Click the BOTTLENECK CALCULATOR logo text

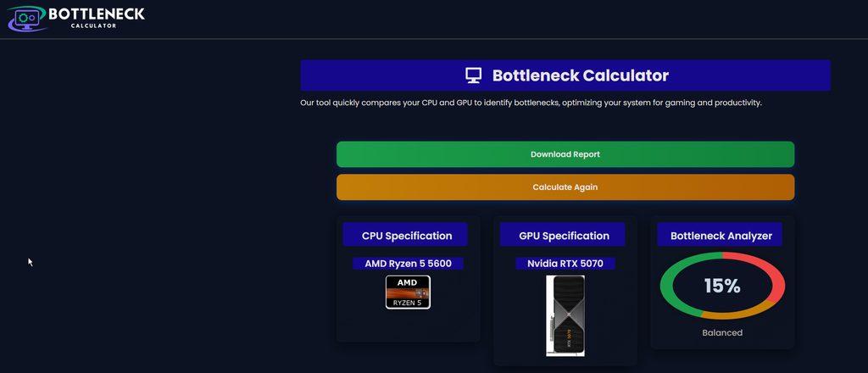point(97,17)
